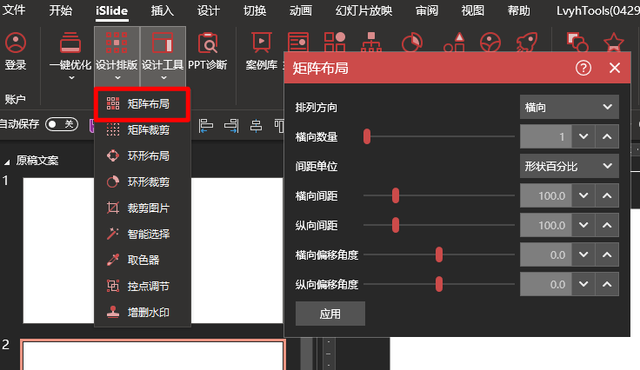The width and height of the screenshot is (640, 370).
Task: Click the round picture library icon
Action: coord(490,42)
